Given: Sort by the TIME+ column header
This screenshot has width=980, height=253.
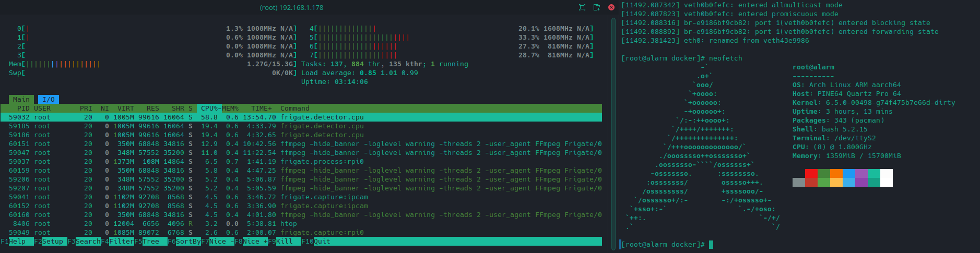Looking at the screenshot, I should (262, 108).
